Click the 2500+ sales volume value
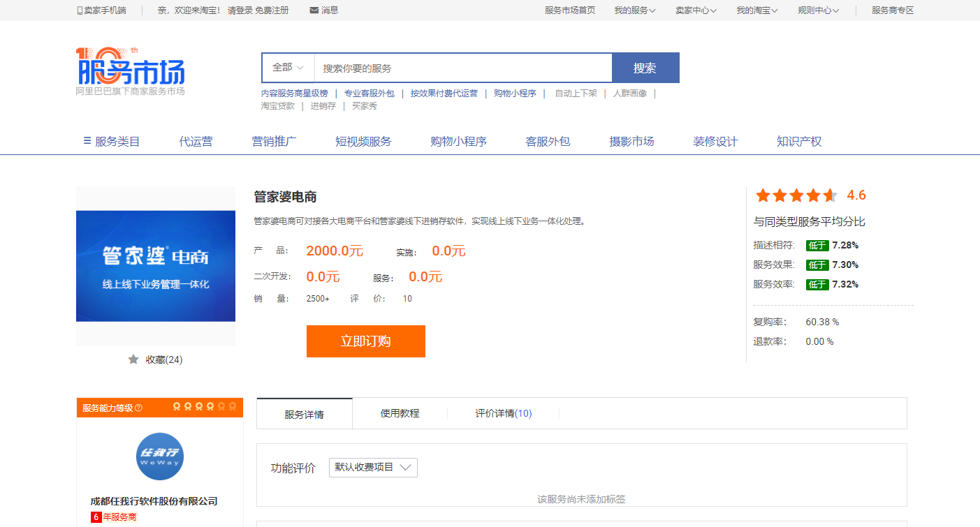The width and height of the screenshot is (980, 527). coord(318,299)
